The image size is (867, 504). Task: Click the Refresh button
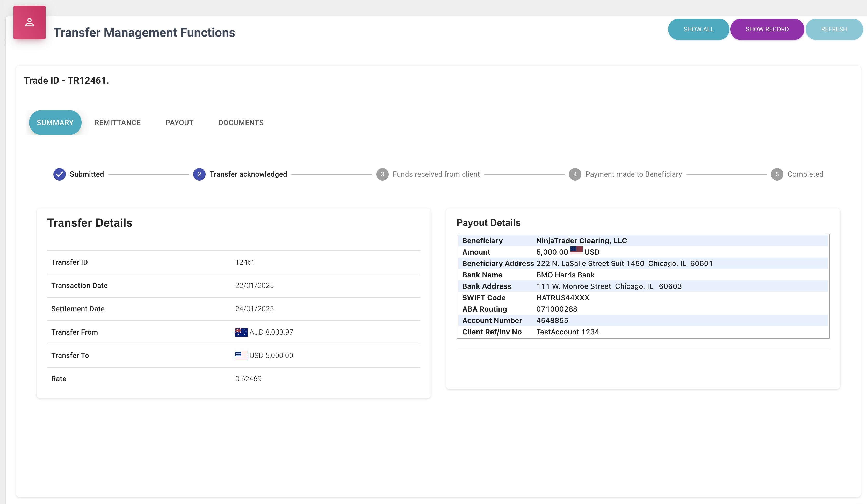(x=834, y=29)
